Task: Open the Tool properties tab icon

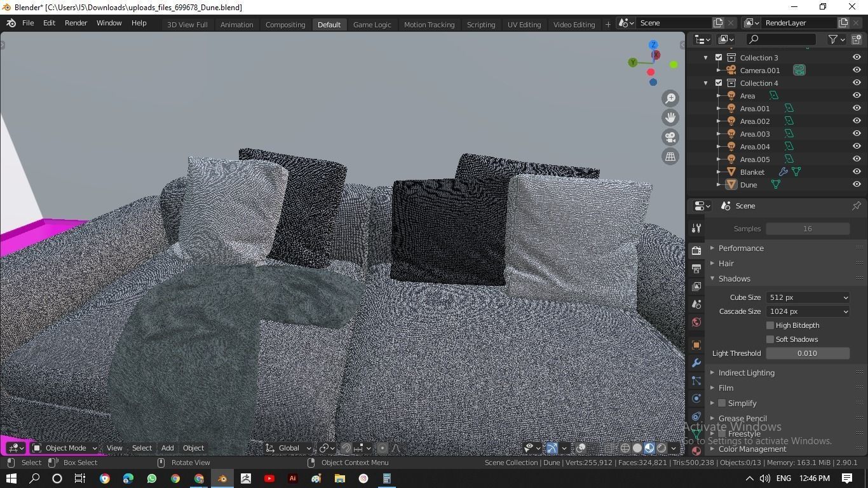Action: 696,228
